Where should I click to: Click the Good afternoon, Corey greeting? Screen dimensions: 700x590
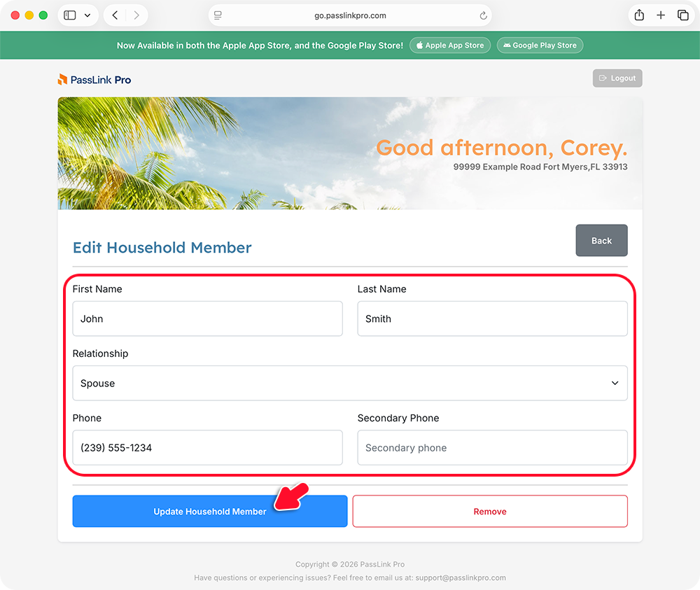[x=502, y=148]
